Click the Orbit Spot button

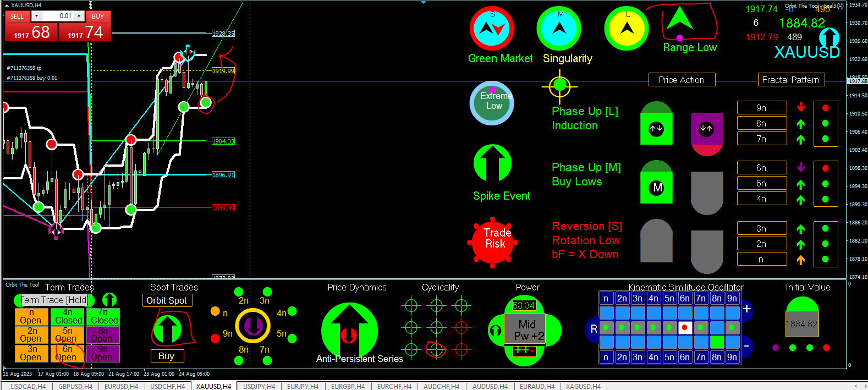click(x=167, y=300)
